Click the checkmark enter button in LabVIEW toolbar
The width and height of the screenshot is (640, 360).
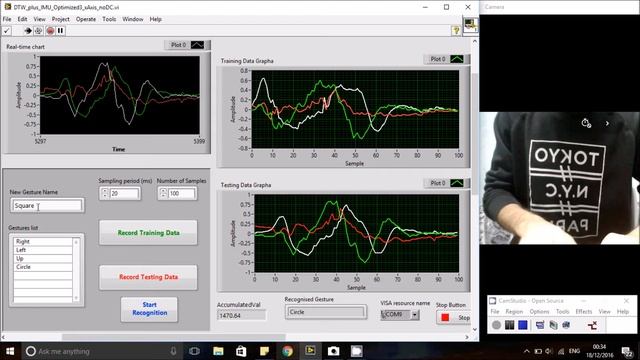coord(7,31)
